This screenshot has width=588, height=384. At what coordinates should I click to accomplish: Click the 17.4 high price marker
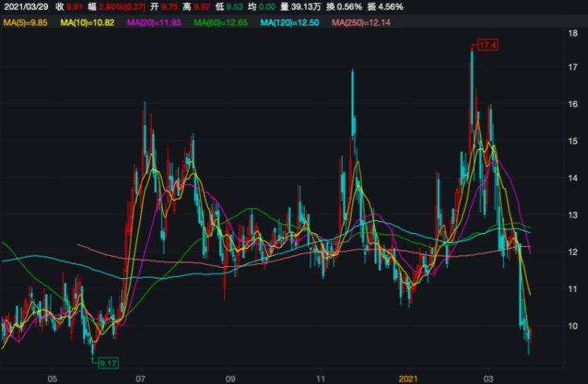tap(487, 45)
